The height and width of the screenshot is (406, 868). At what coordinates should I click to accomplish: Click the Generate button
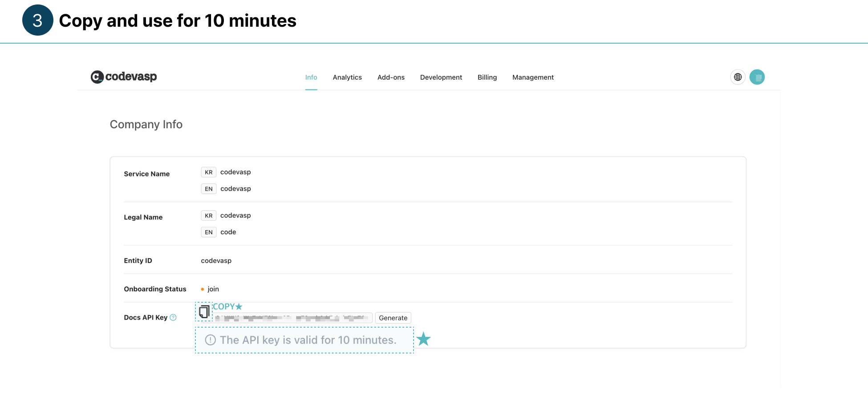click(x=393, y=318)
